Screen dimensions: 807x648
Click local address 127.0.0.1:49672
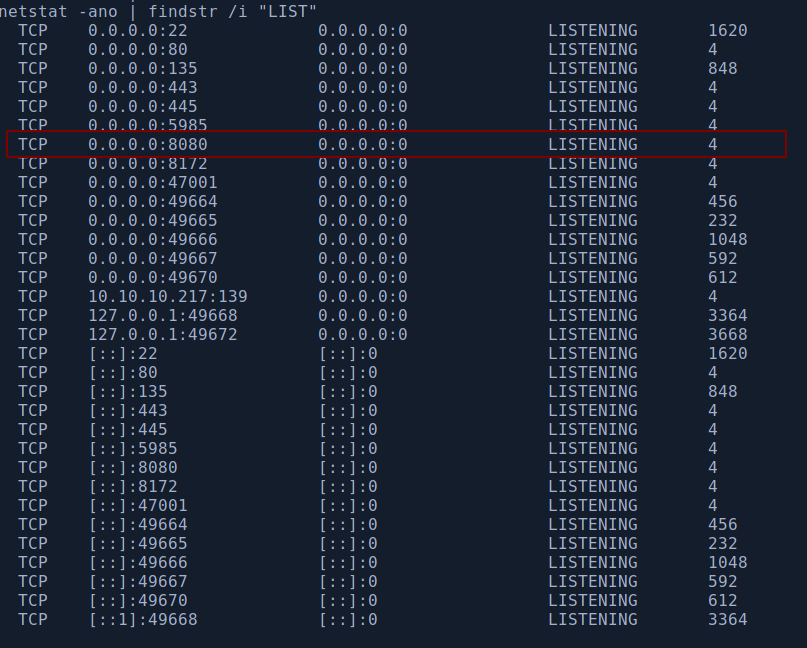[163, 335]
